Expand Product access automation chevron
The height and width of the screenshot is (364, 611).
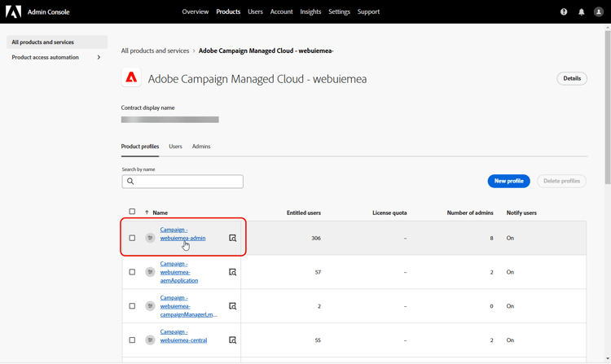[99, 58]
